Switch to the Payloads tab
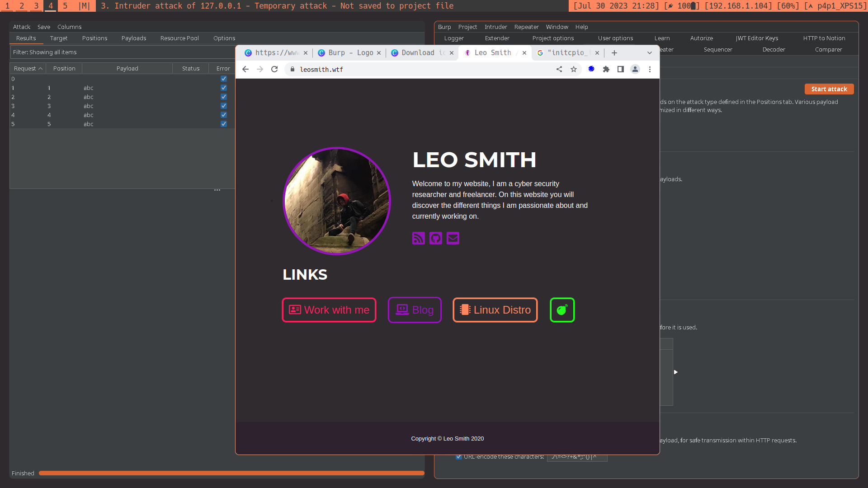 pyautogui.click(x=133, y=38)
